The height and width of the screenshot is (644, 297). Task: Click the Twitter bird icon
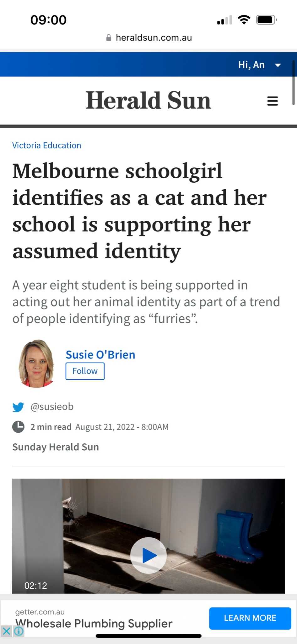18,407
